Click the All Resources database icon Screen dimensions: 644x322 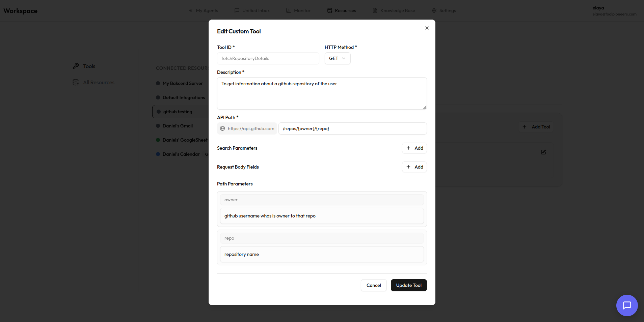pos(76,83)
